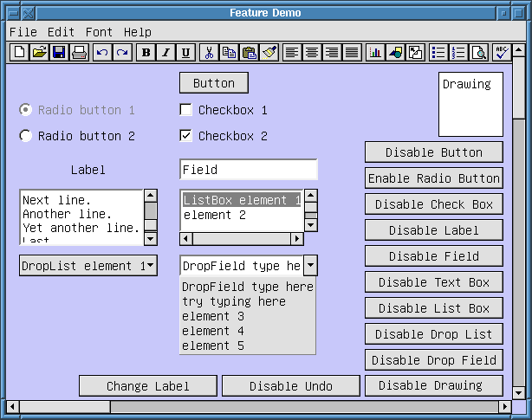The image size is (532, 420).
Task: Toggle Italic formatting icon
Action: (x=165, y=53)
